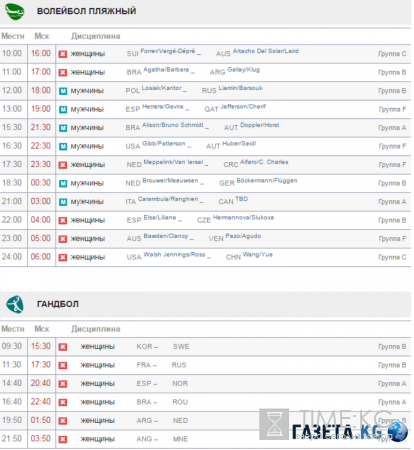414x450 pixels.
Task: Select the ГАНДБОЛ section heading
Action: coord(58,304)
